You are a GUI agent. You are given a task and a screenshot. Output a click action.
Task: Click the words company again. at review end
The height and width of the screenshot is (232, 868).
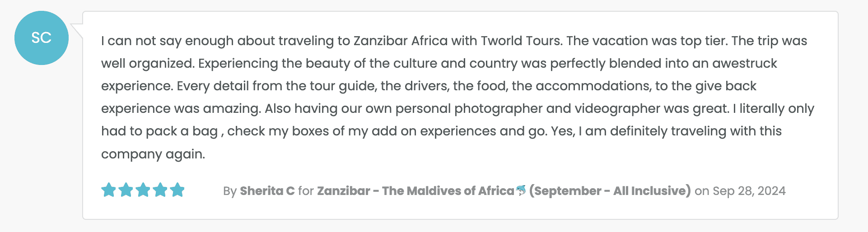[153, 154]
